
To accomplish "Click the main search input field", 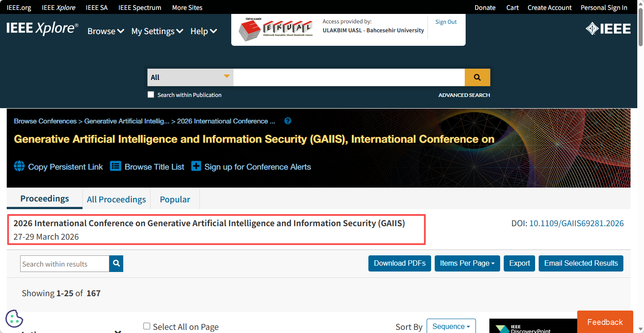I will (349, 77).
